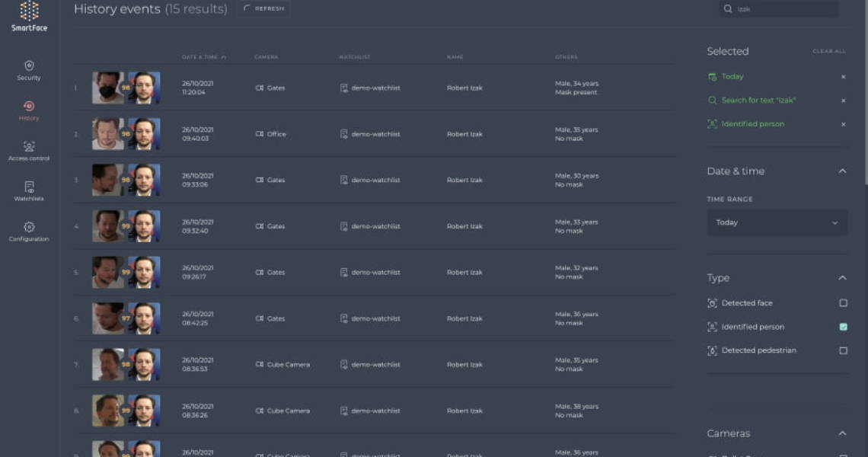Screen dimensions: 868x457
Task: Enable the Detected pedestrian checkbox
Action: pyautogui.click(x=843, y=350)
